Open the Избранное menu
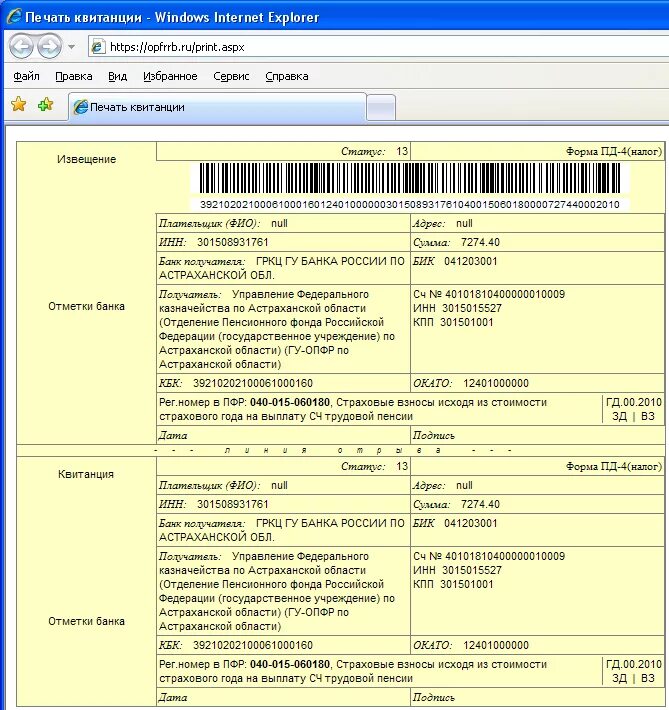The height and width of the screenshot is (710, 669). pyautogui.click(x=170, y=76)
